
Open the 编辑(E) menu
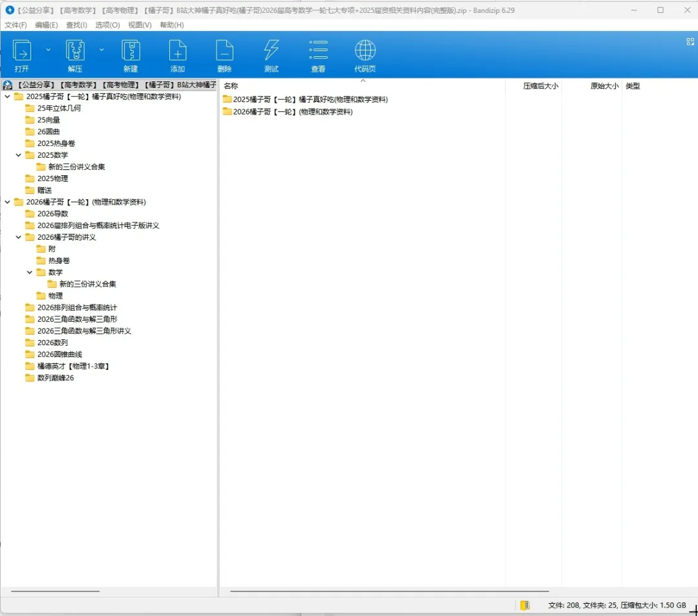pyautogui.click(x=47, y=25)
